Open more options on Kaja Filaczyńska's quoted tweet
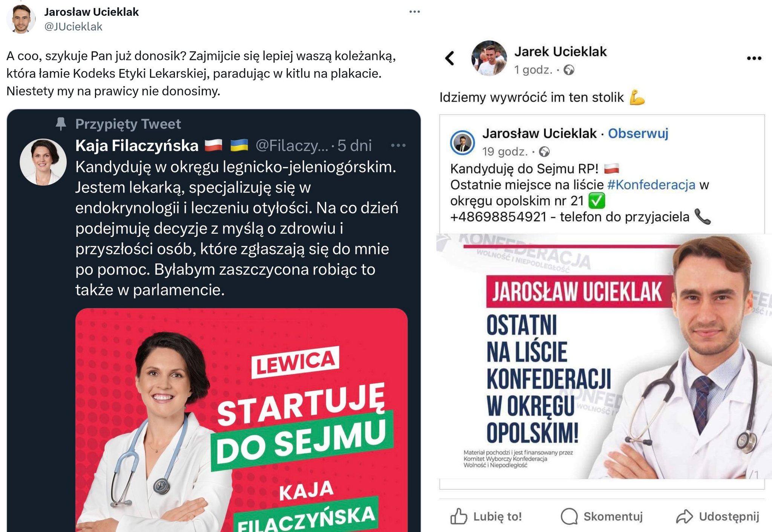The height and width of the screenshot is (532, 772). pos(398,145)
